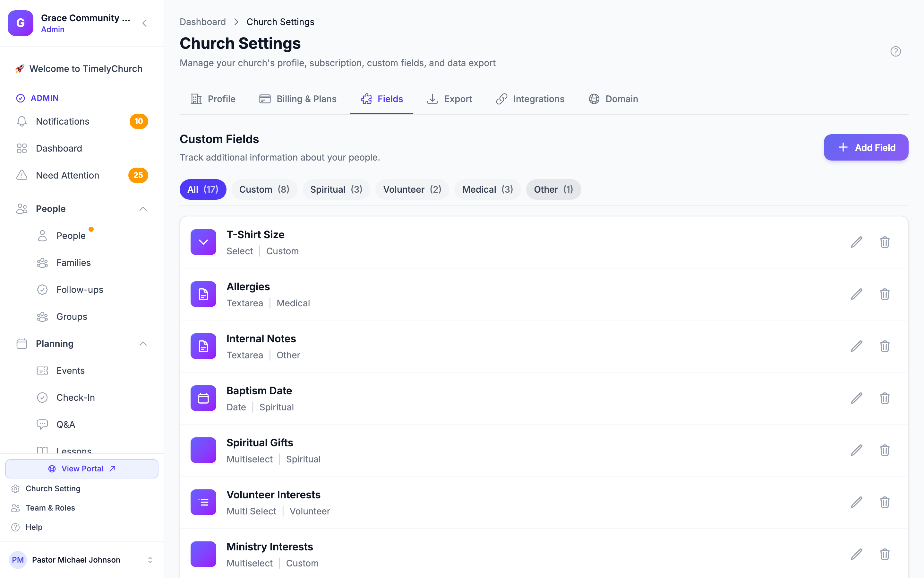
Task: Open Pastor Michael Johnson account menu
Action: (82, 560)
